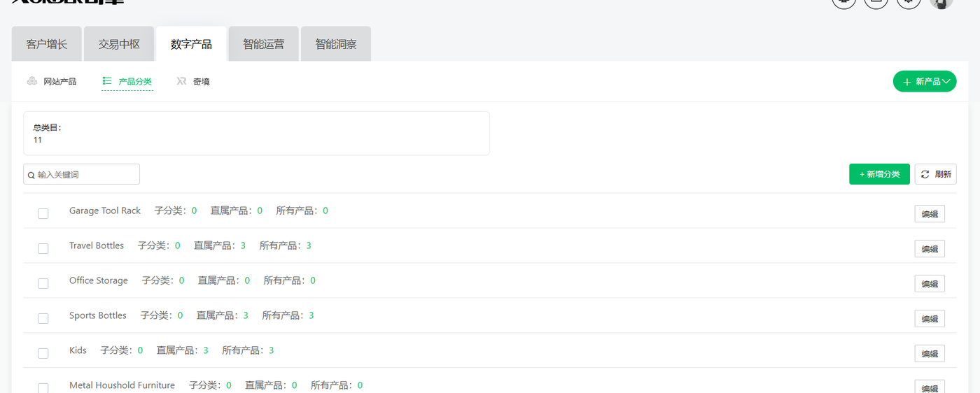Edit the Kids category

(930, 354)
